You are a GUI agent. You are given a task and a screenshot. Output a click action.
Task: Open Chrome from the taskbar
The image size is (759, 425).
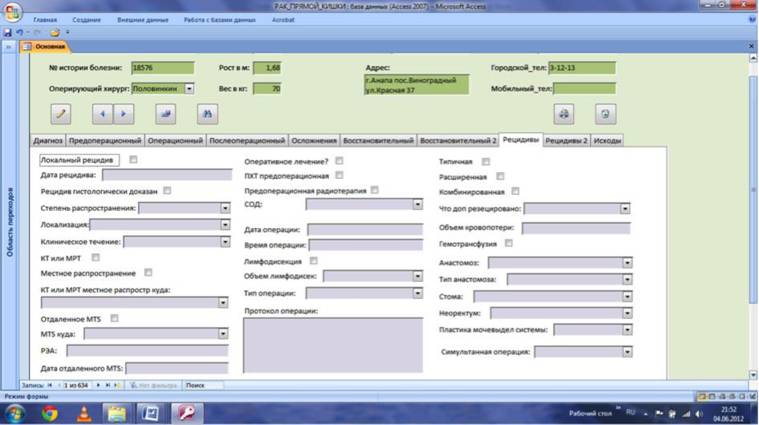tap(49, 413)
